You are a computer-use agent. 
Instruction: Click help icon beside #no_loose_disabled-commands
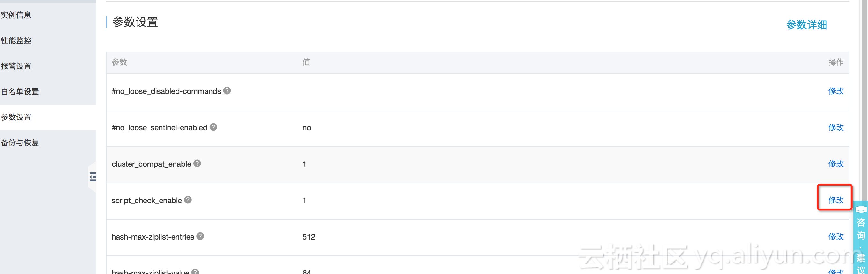pos(227,91)
